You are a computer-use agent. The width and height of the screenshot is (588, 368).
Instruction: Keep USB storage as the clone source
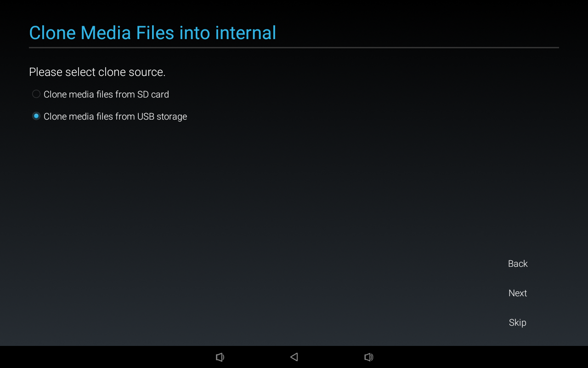coord(109,116)
